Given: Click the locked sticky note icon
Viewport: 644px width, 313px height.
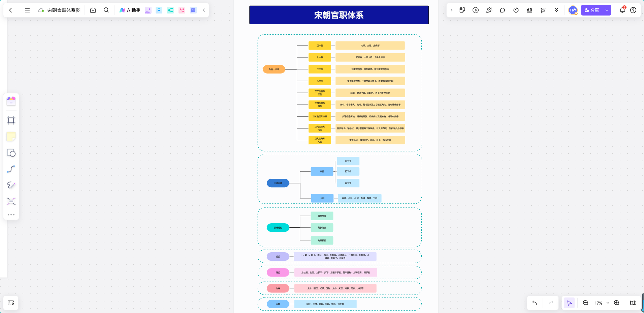Looking at the screenshot, I should pyautogui.click(x=462, y=10).
